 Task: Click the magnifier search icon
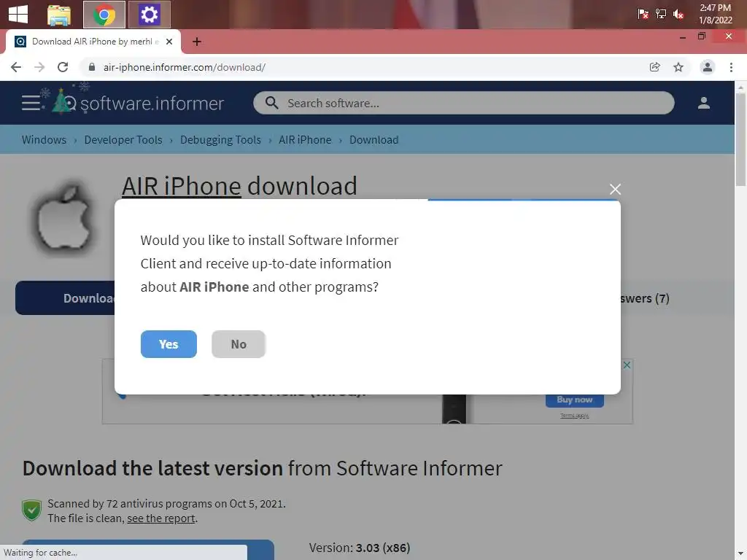click(271, 103)
